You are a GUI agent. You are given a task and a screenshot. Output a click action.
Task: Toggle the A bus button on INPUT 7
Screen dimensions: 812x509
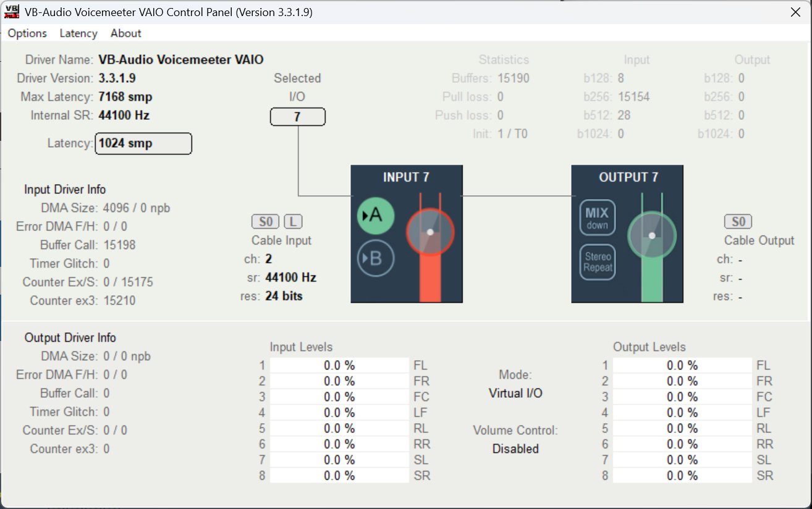376,216
